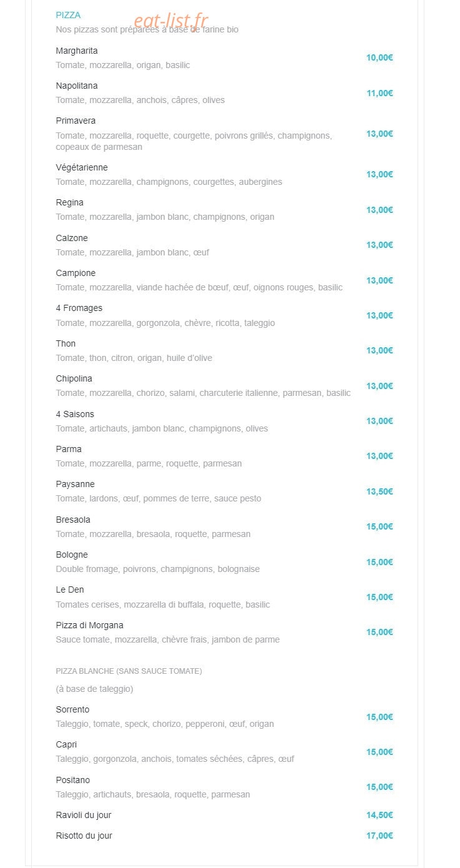This screenshot has width=460, height=868.
Task: Click the Margharita pizza name
Action: pyautogui.click(x=77, y=51)
